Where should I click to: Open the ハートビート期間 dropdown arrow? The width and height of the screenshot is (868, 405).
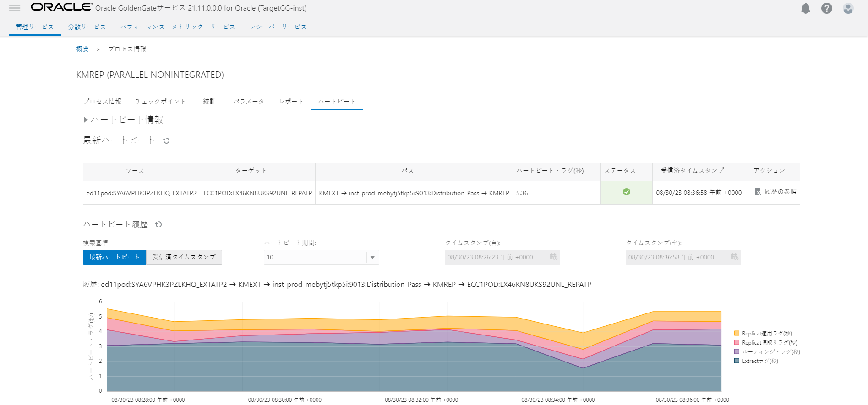click(x=372, y=258)
